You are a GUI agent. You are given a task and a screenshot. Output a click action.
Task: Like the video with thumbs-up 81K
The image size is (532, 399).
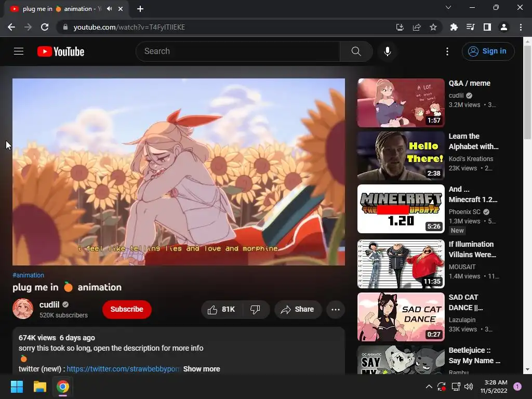click(x=221, y=309)
